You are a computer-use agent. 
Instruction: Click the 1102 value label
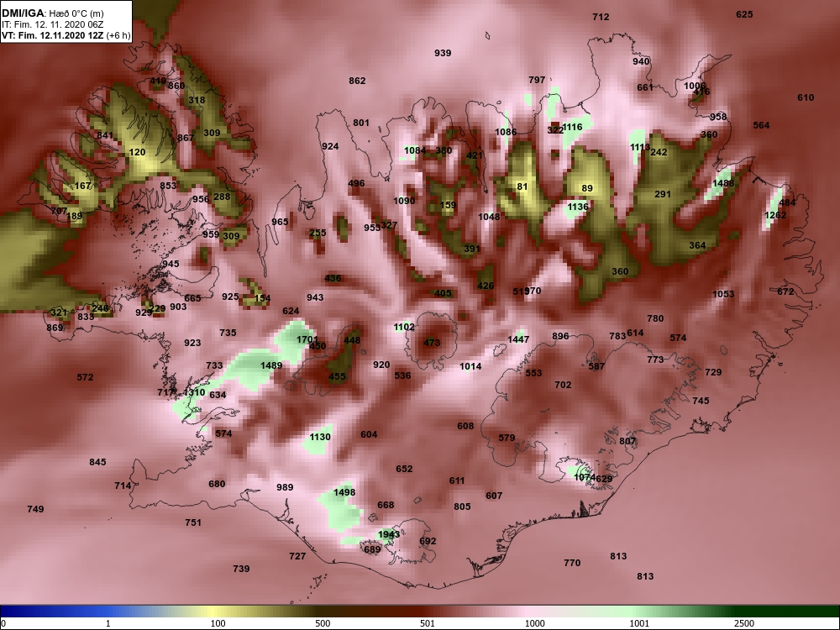(x=404, y=327)
